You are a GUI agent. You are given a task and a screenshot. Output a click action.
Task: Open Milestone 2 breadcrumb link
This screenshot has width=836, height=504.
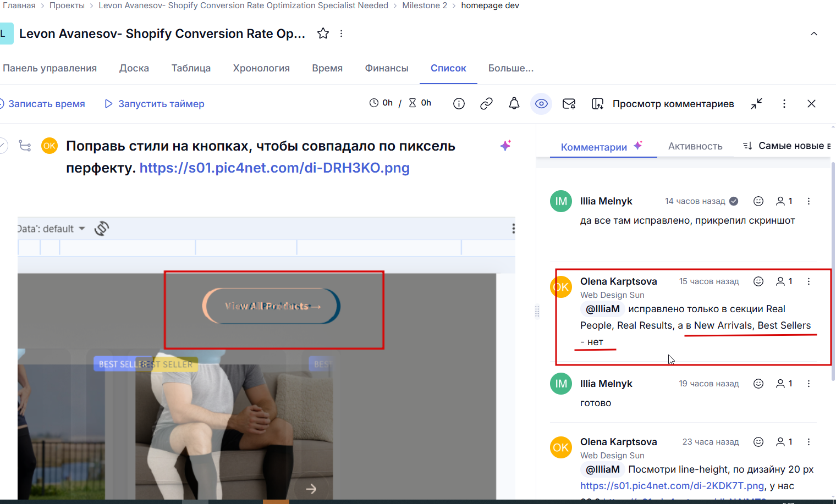[x=425, y=5]
